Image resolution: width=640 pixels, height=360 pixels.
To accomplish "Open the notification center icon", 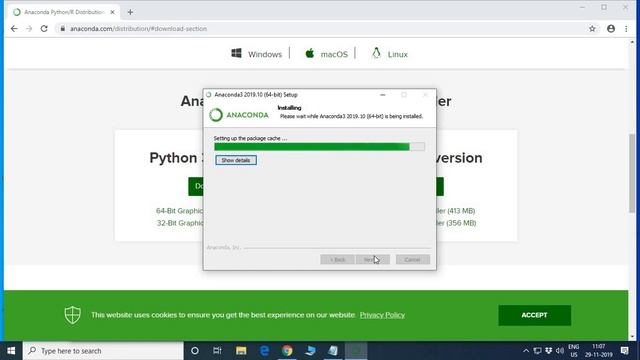I will point(624,351).
